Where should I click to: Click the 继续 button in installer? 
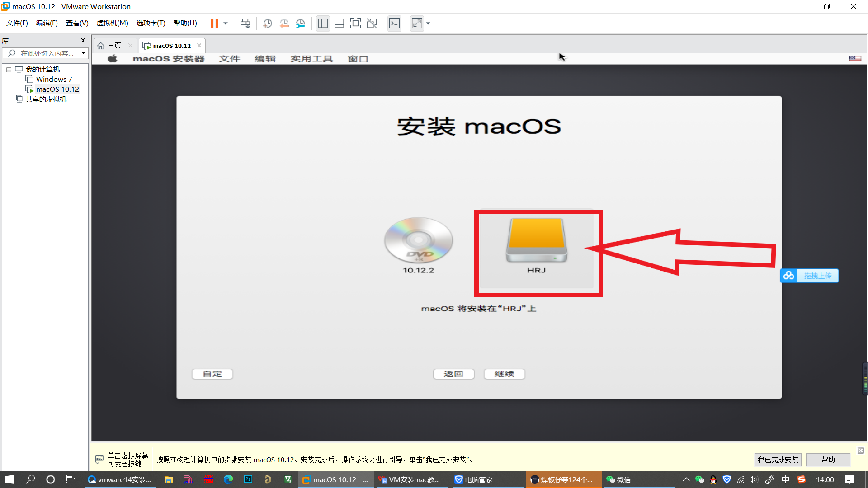[x=504, y=374]
